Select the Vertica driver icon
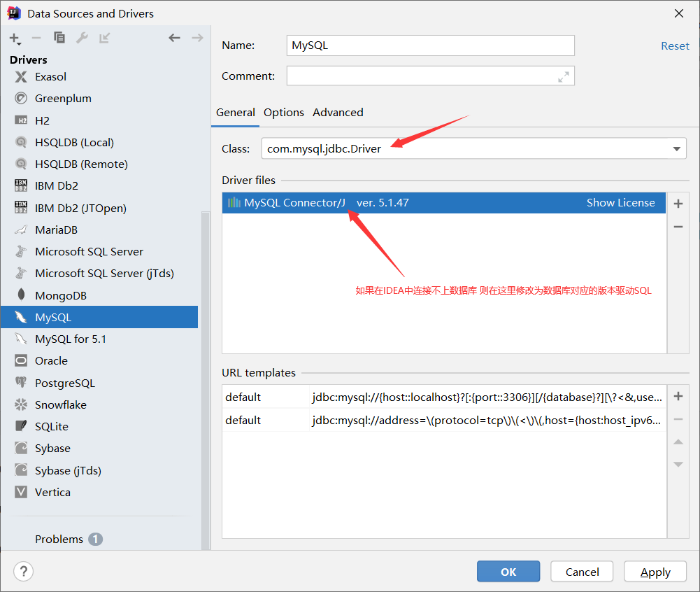 click(21, 492)
